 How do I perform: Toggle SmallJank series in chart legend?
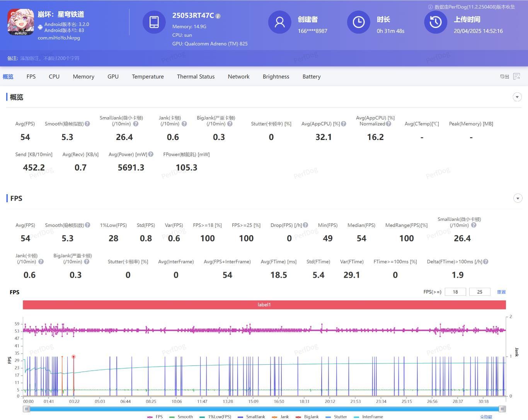[x=251, y=417]
